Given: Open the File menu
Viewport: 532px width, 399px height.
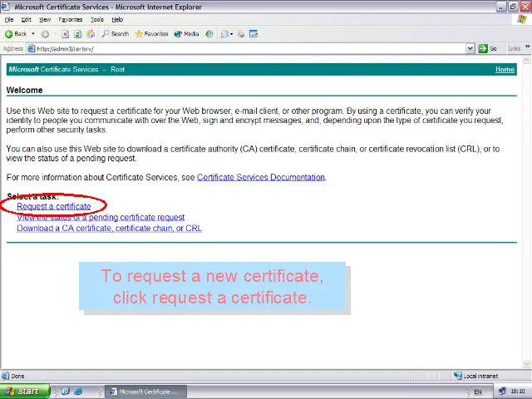Looking at the screenshot, I should coord(9,20).
